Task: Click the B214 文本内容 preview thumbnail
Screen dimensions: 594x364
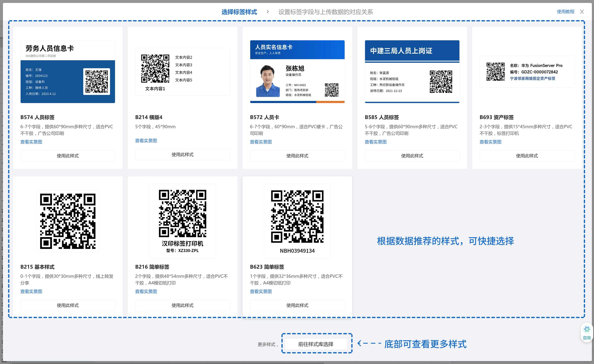Action: (x=182, y=72)
